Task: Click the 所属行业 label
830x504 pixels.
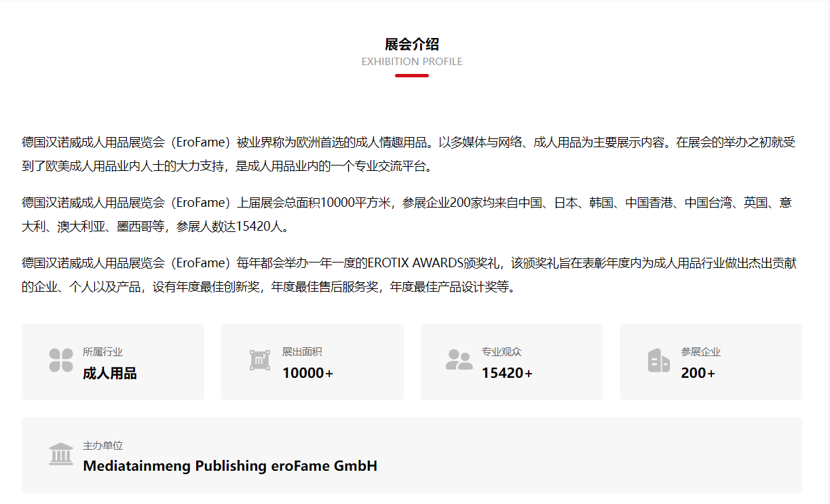Action: click(x=102, y=352)
